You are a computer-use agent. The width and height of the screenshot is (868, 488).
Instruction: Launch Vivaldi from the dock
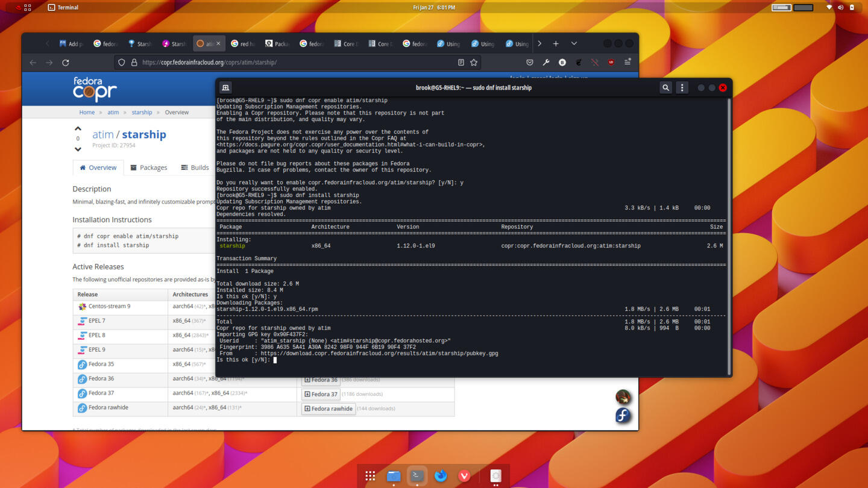point(464,475)
